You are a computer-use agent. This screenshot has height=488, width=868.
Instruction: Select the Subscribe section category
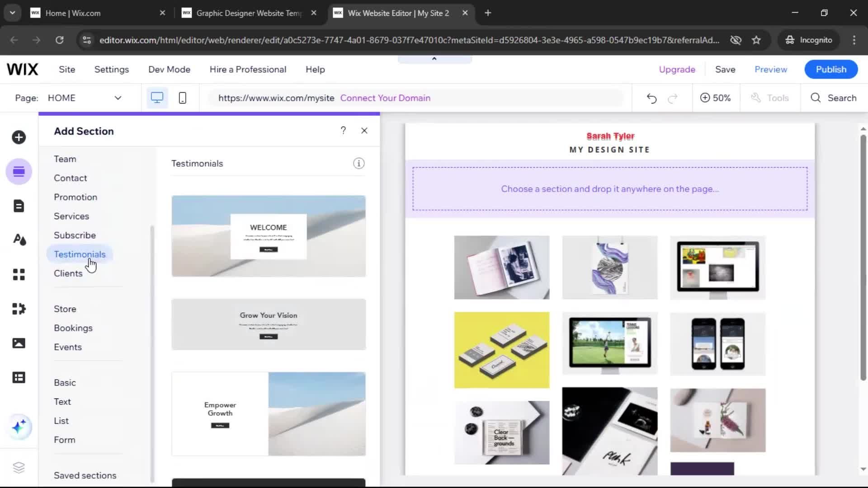coord(75,235)
